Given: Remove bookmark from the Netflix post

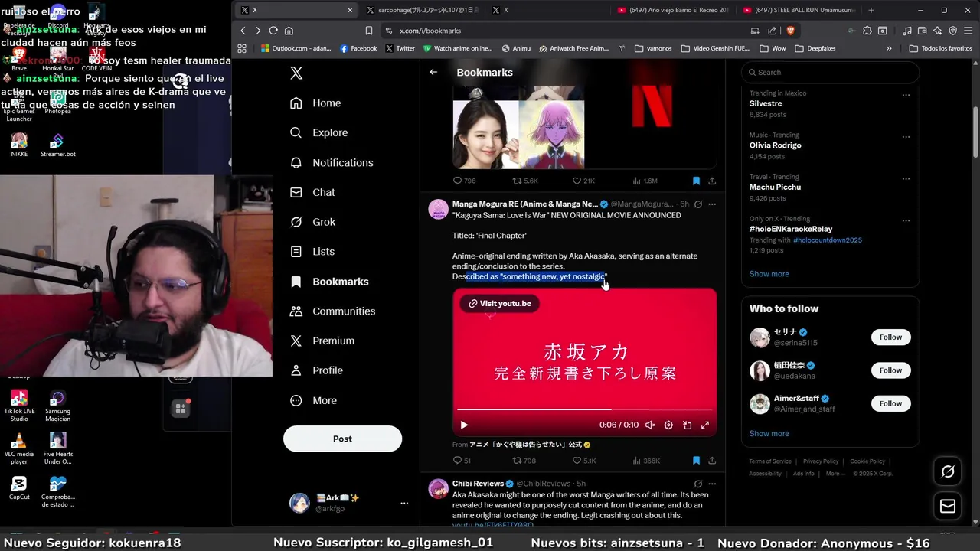Looking at the screenshot, I should point(696,181).
